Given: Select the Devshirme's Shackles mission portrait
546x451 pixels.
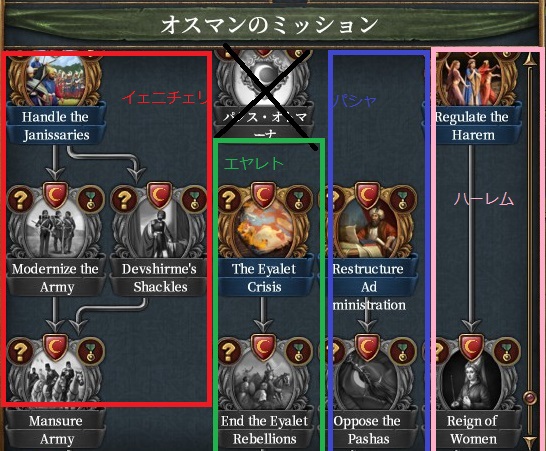Looking at the screenshot, I should tap(159, 231).
